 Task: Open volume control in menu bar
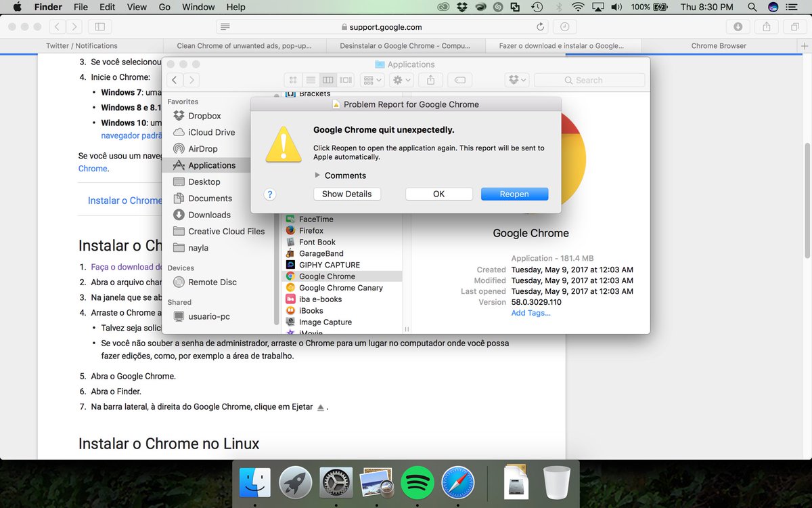coord(616,7)
